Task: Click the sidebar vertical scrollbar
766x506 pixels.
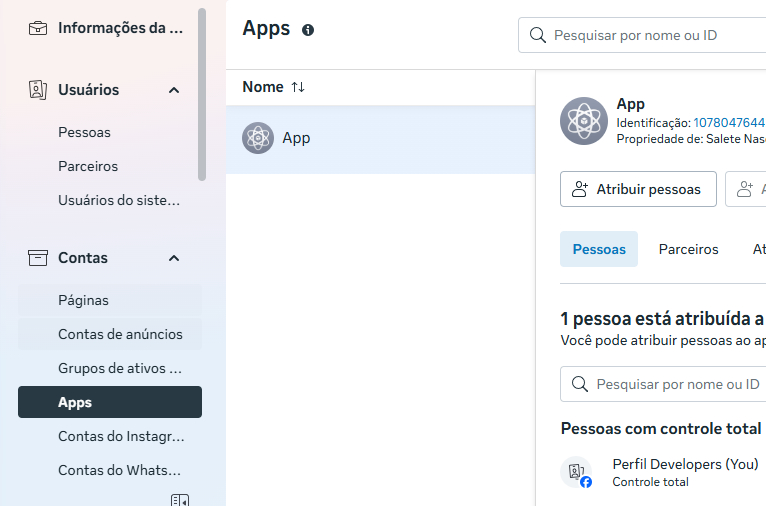Action: (202, 95)
